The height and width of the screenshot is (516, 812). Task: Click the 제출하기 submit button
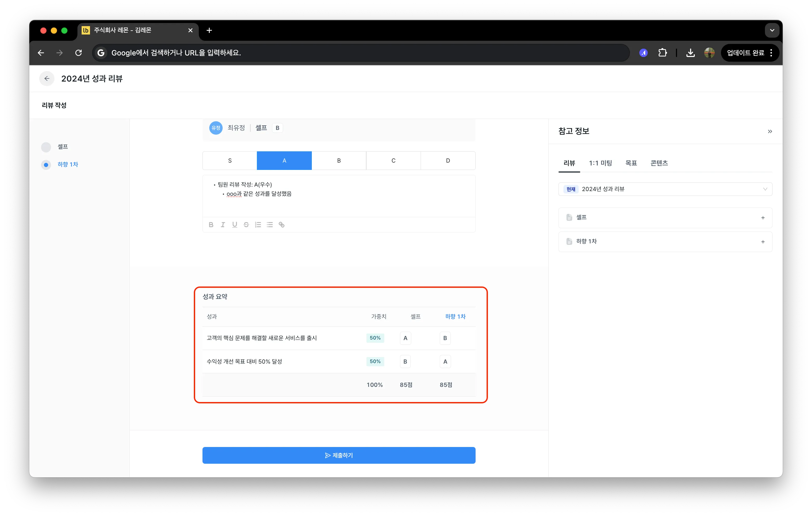[339, 455]
